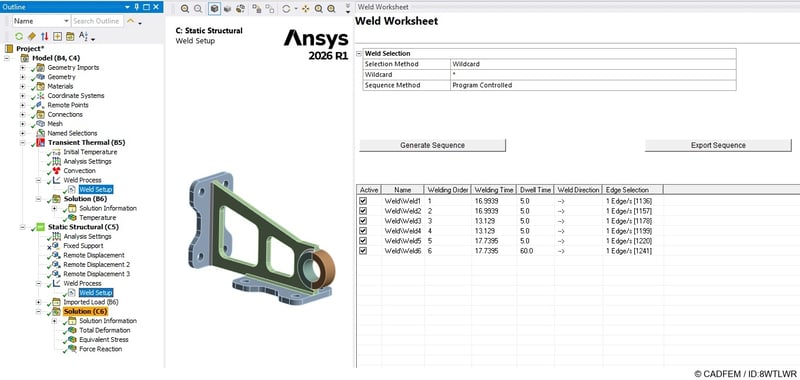The width and height of the screenshot is (800, 380).
Task: Click the Zoom to Fit magnifier icon
Action: 318,9
